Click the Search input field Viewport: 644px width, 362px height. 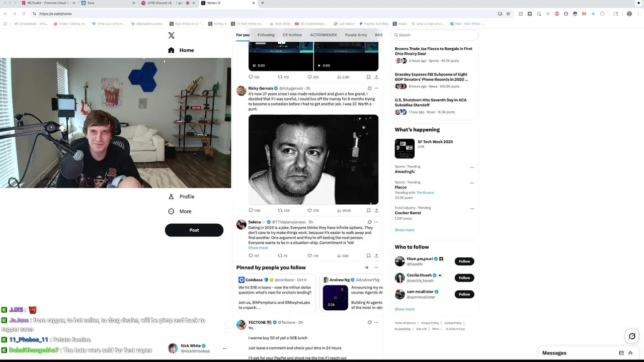[x=435, y=35]
